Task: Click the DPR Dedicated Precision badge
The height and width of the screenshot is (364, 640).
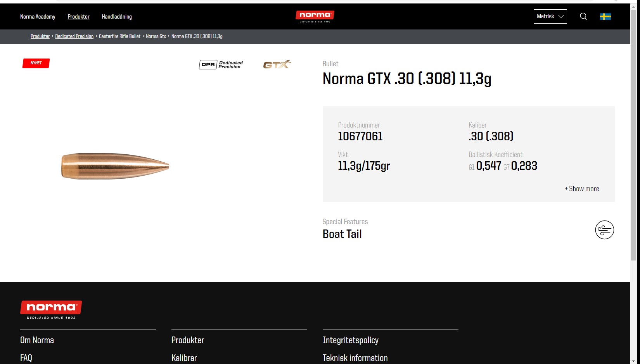Action: click(x=221, y=64)
